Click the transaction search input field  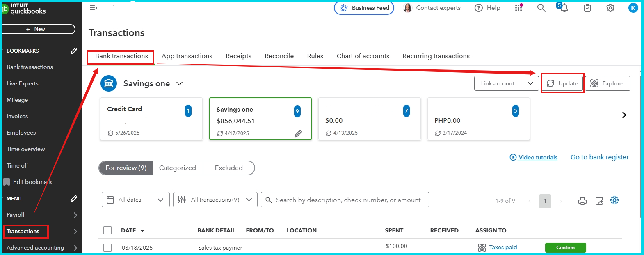(x=348, y=200)
